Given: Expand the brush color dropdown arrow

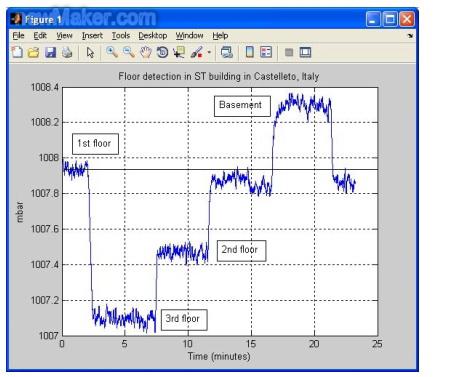Looking at the screenshot, I should tap(209, 52).
